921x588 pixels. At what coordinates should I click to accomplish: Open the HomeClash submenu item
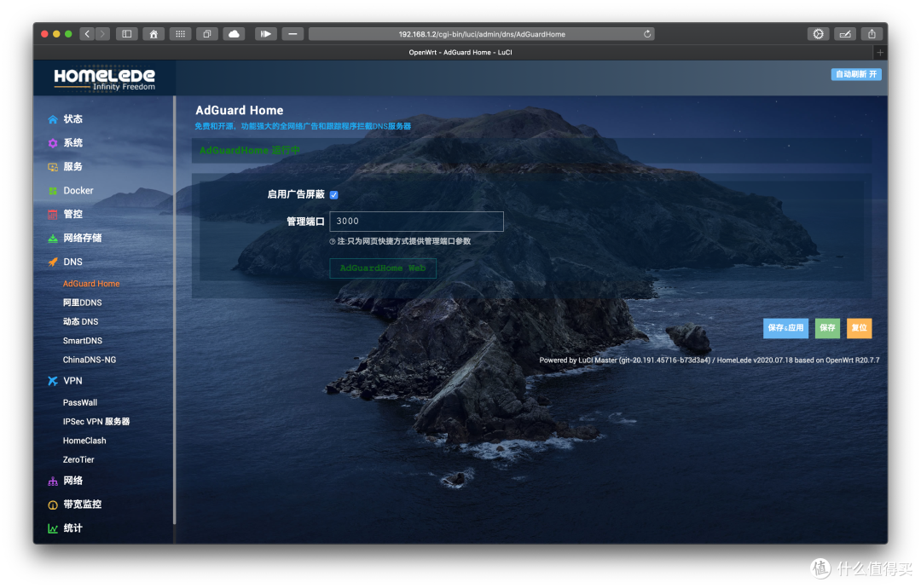[x=84, y=441]
